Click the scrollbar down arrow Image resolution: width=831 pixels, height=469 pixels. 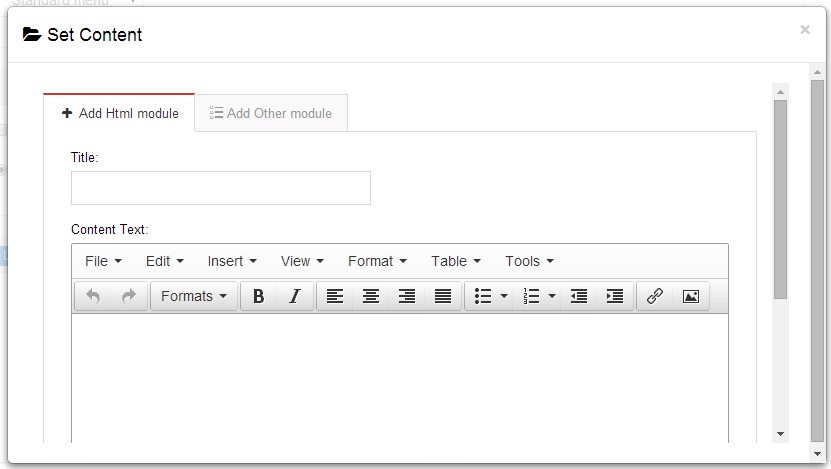pos(780,434)
